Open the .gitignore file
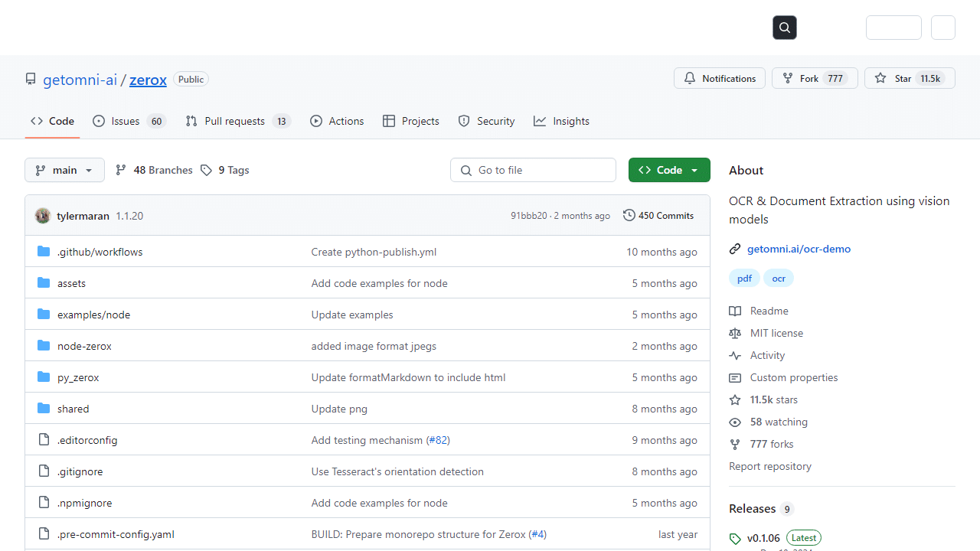Image resolution: width=980 pixels, height=551 pixels. (x=80, y=471)
